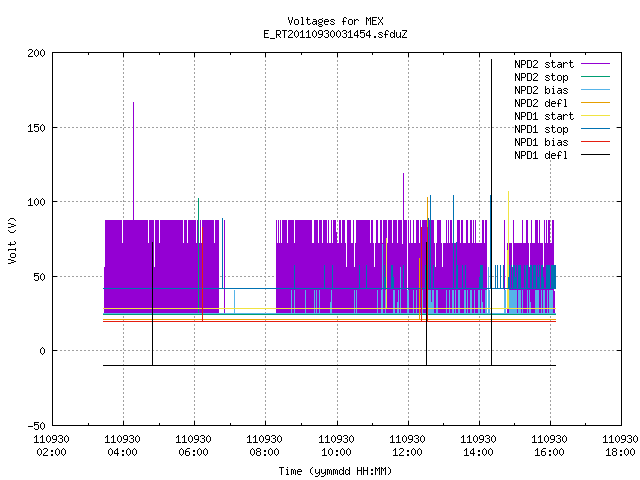Click the Volt (V) axis label
Viewport: 640px width, 480px height.
[x=12, y=240]
